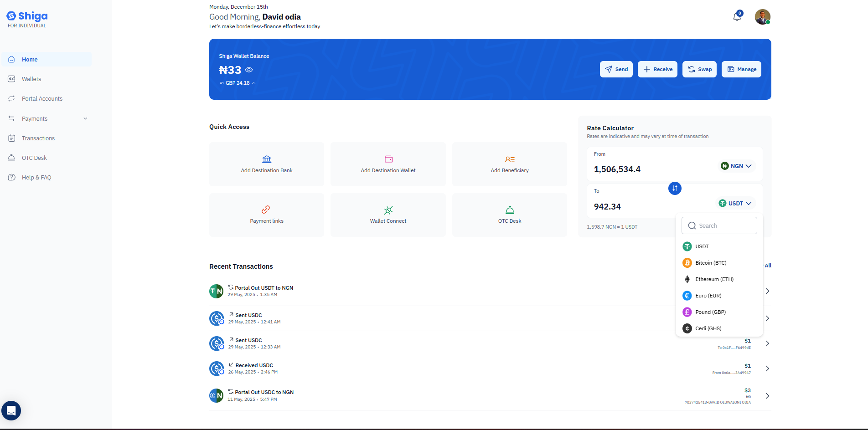The width and height of the screenshot is (868, 430).
Task: Toggle wallet balance visibility eye icon
Action: (249, 70)
